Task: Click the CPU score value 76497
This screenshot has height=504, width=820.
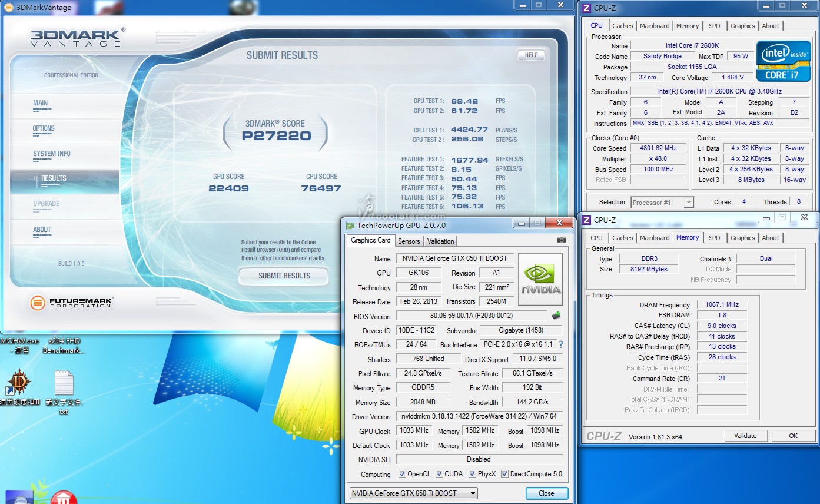Action: pyautogui.click(x=321, y=188)
